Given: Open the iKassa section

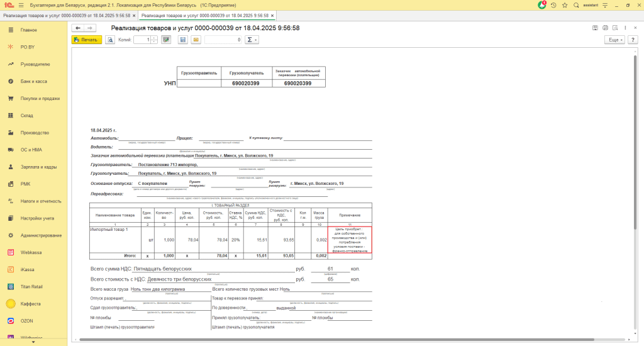Looking at the screenshot, I should pos(27,270).
